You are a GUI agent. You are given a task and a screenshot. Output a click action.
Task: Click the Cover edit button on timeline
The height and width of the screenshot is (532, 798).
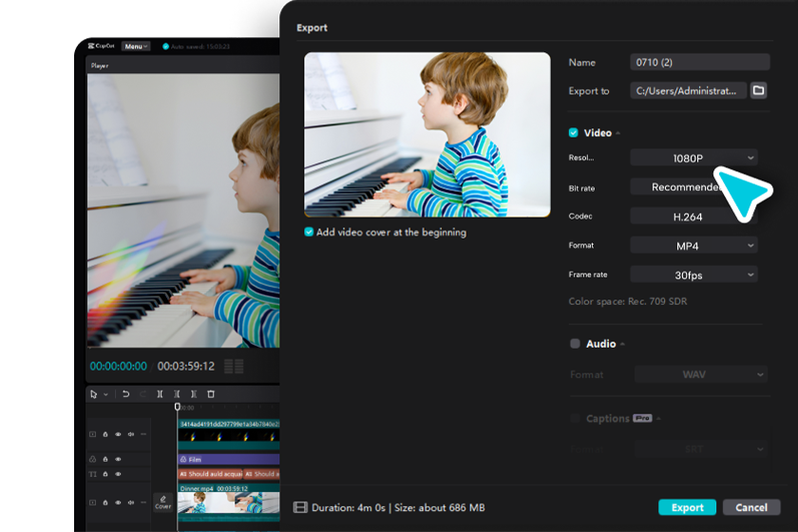[x=162, y=503]
